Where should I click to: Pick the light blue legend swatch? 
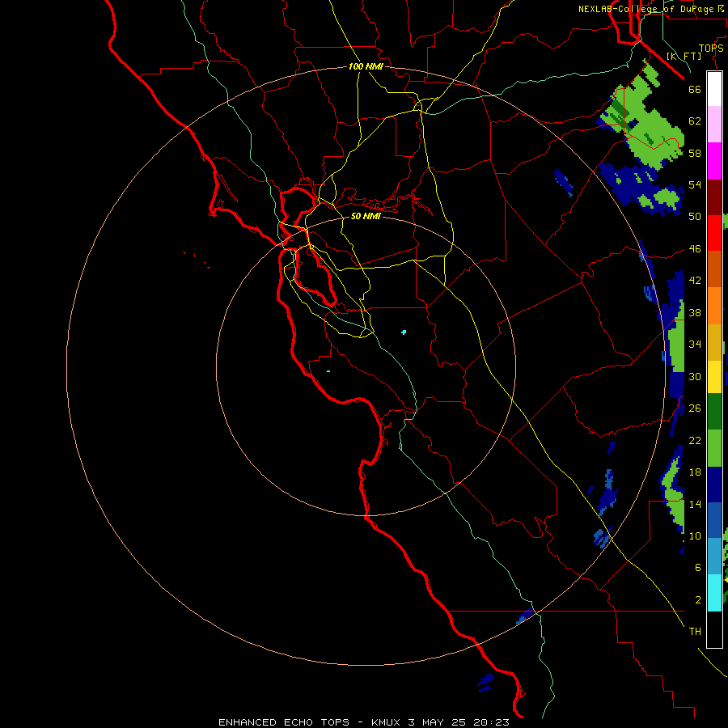pyautogui.click(x=714, y=557)
